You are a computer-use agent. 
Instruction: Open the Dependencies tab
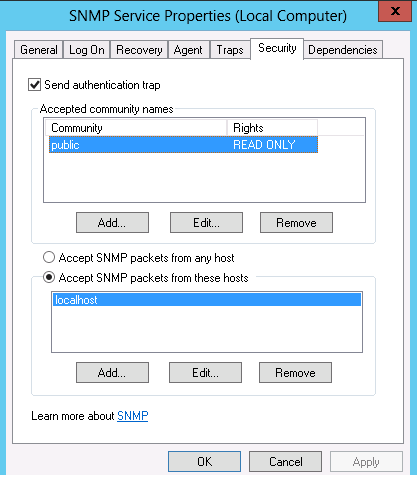tap(343, 50)
